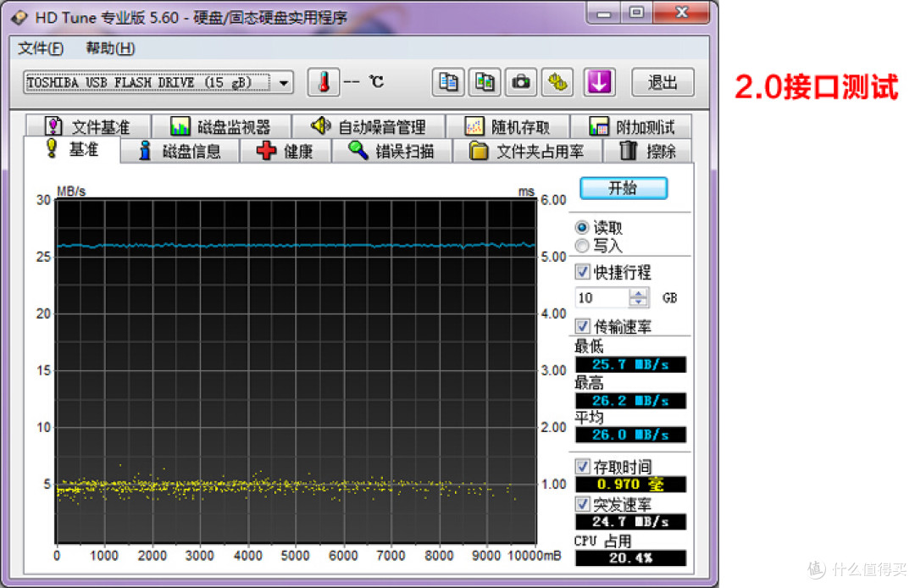Screen dimensions: 915x588
Task: Switch to the 文件夹占用率 tab
Action: click(527, 151)
